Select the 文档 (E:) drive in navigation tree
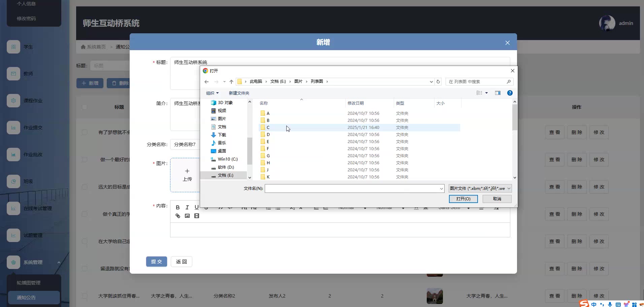Viewport: 644px width, 307px height. point(225,175)
